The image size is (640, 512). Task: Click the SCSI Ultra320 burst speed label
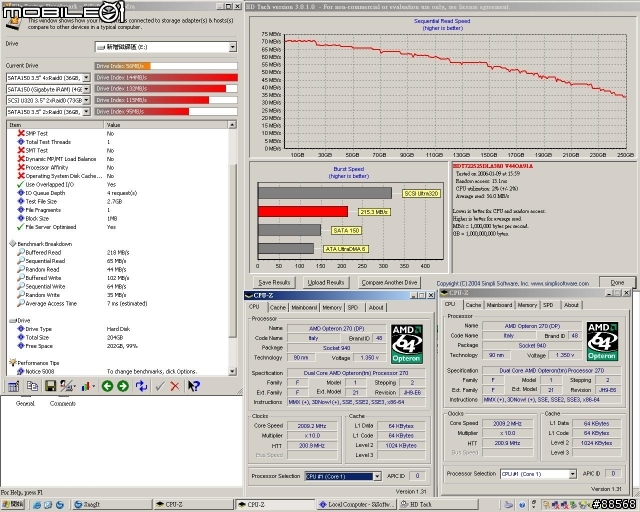(x=422, y=194)
